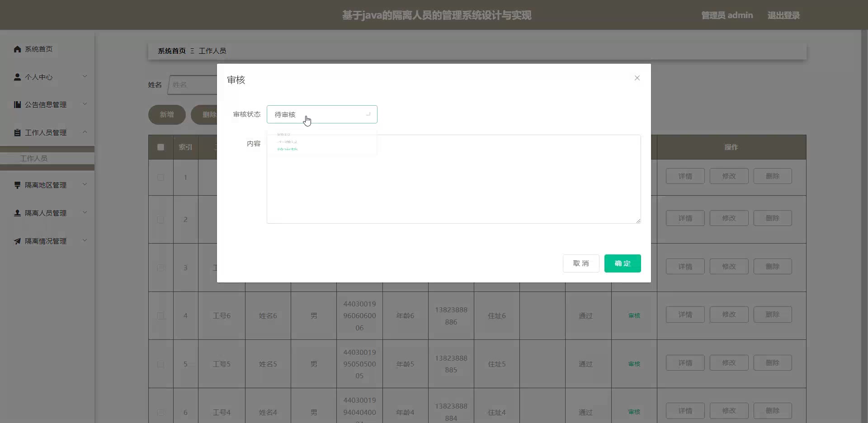868x423 pixels.
Task: Click 审核 on the 工号4 row
Action: pyautogui.click(x=634, y=412)
